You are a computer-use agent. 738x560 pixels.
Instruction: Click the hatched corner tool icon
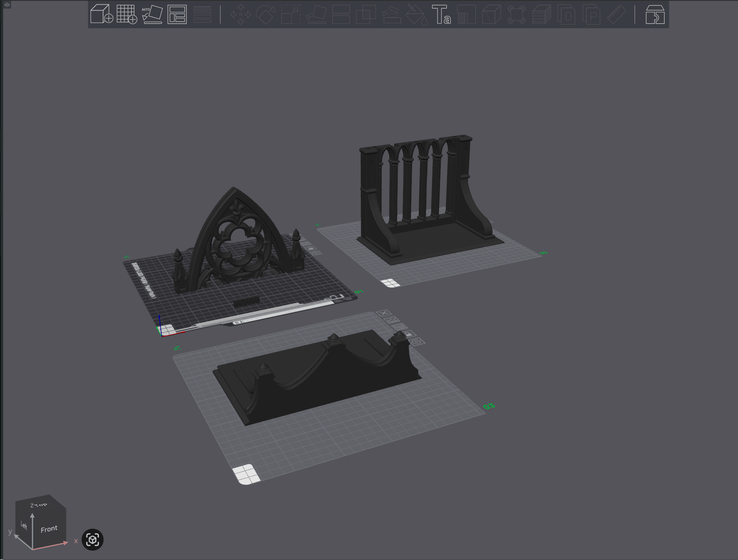pos(466,14)
